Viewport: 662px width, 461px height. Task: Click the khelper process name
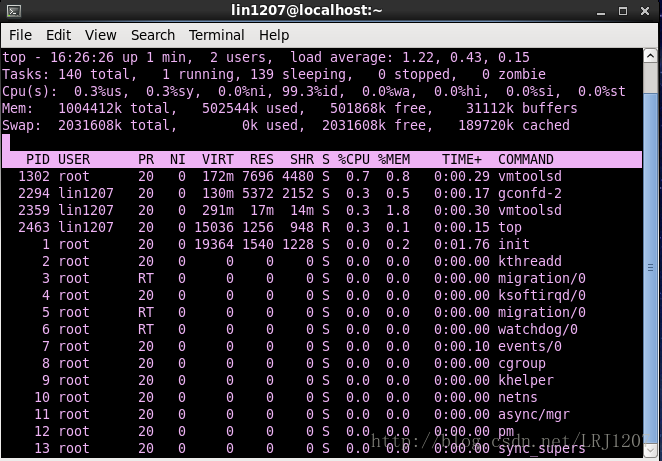click(x=526, y=380)
